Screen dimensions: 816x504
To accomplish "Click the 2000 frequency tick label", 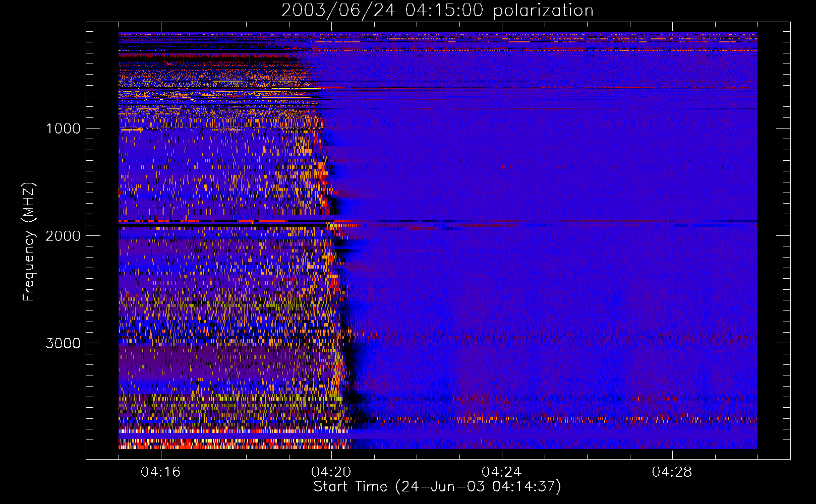I will pyautogui.click(x=63, y=236).
